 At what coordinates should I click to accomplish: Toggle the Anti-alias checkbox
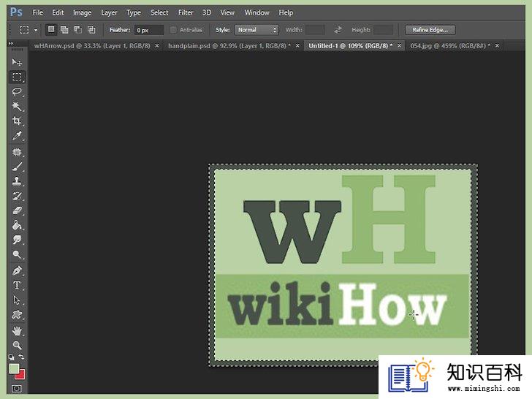[173, 30]
